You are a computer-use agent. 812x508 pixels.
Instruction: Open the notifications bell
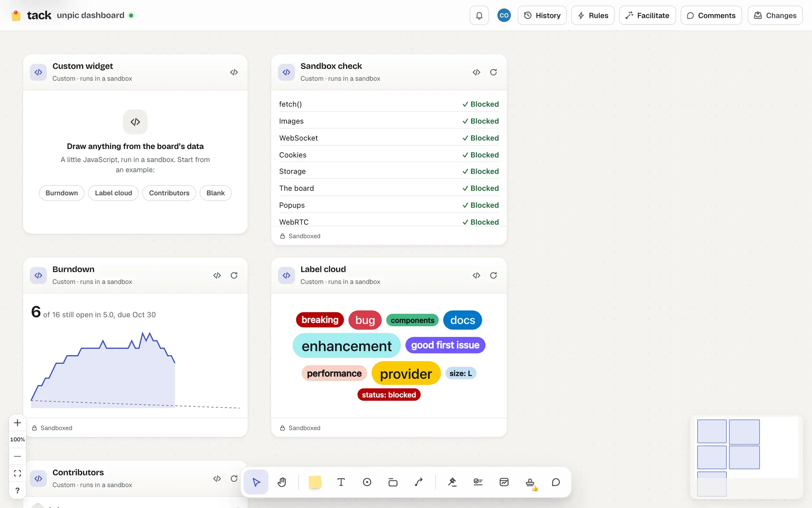click(x=479, y=15)
